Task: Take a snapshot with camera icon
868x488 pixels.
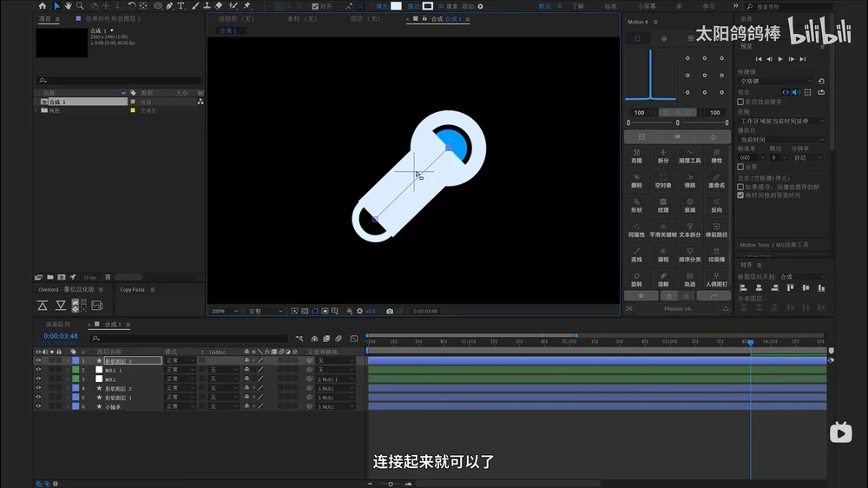Action: click(390, 312)
